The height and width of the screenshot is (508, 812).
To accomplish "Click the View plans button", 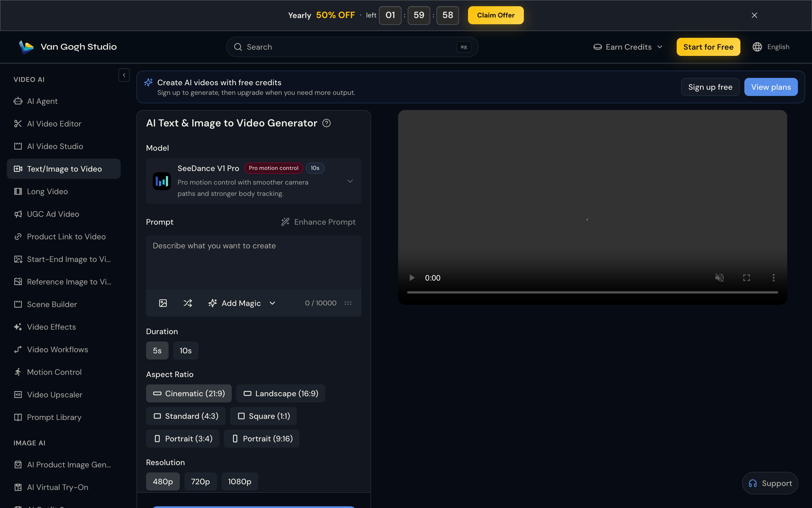I will pyautogui.click(x=771, y=87).
